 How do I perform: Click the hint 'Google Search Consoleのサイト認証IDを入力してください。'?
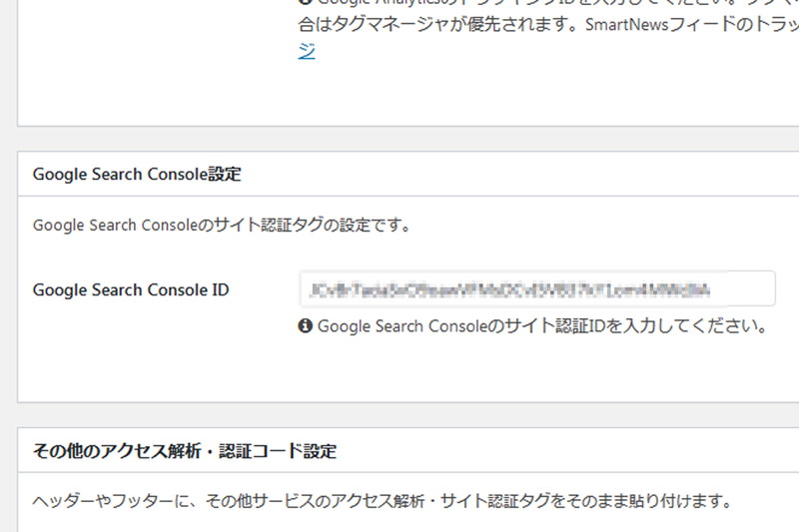[542, 325]
